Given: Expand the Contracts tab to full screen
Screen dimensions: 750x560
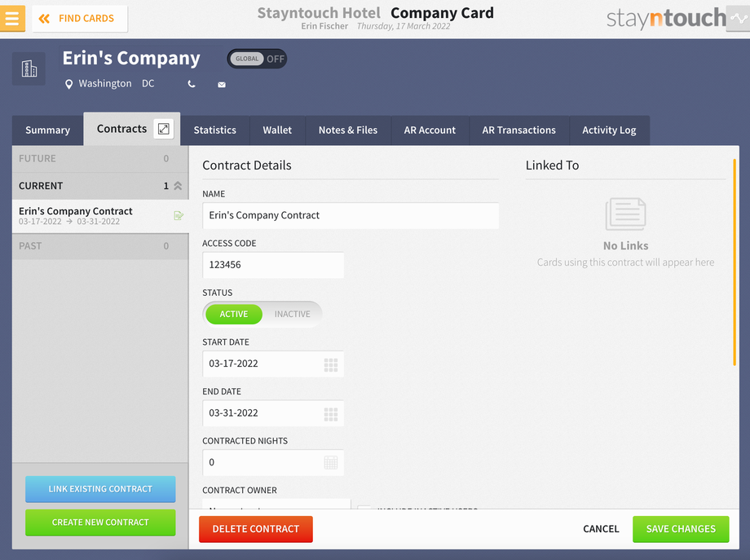Looking at the screenshot, I should click(x=164, y=129).
